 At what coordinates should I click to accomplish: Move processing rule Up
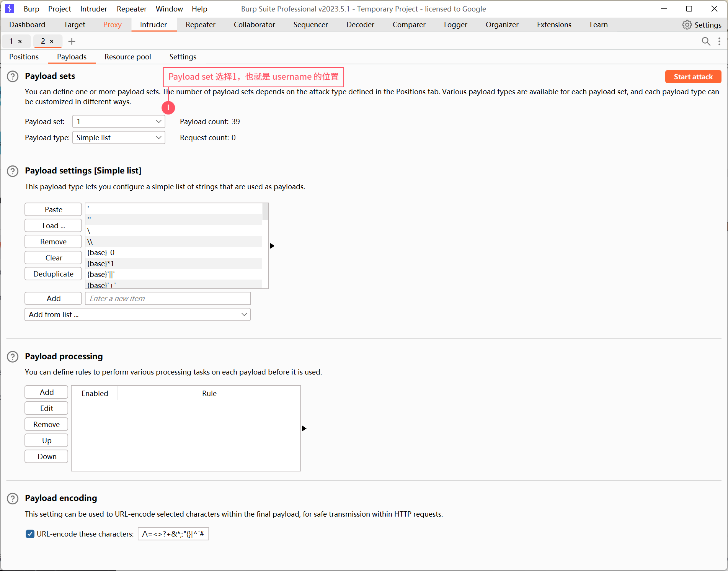[46, 440]
